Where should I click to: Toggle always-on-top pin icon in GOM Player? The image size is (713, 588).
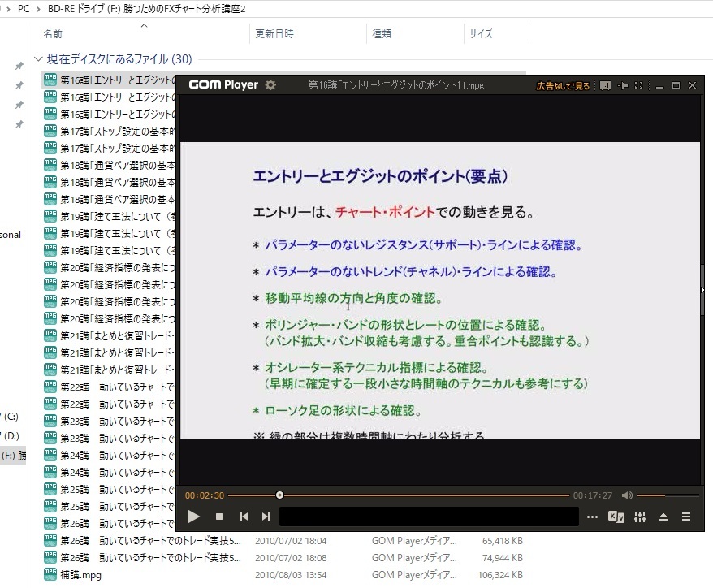tap(623, 85)
